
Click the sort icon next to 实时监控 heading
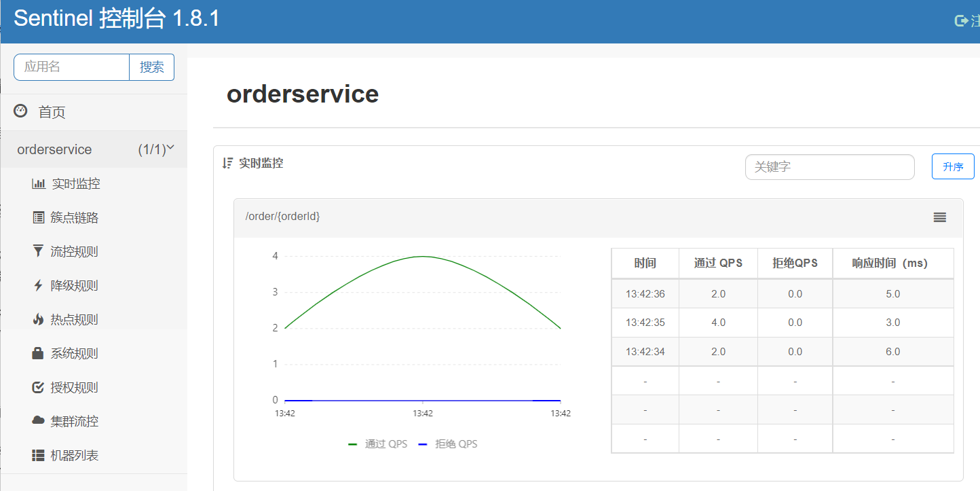pyautogui.click(x=227, y=163)
